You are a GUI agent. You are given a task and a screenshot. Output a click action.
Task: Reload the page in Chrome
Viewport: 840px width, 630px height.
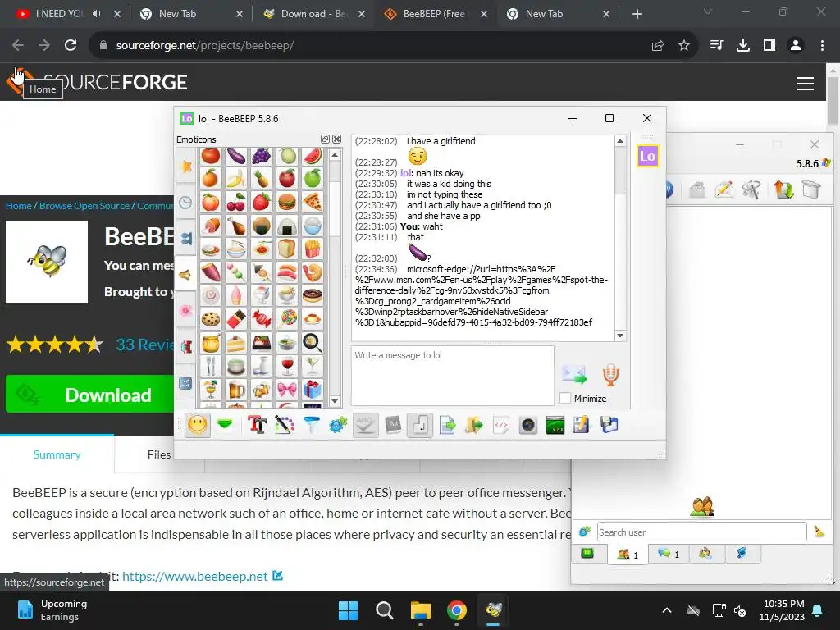[71, 46]
